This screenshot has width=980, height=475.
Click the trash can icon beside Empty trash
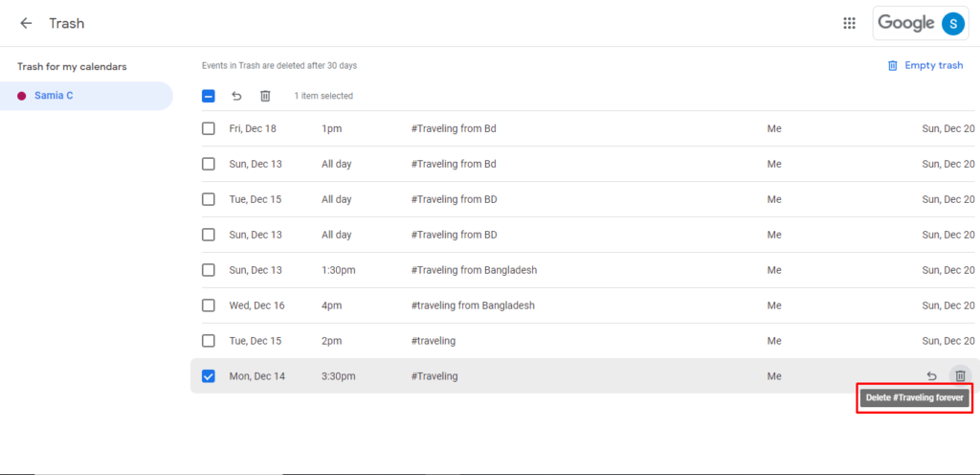pos(893,66)
